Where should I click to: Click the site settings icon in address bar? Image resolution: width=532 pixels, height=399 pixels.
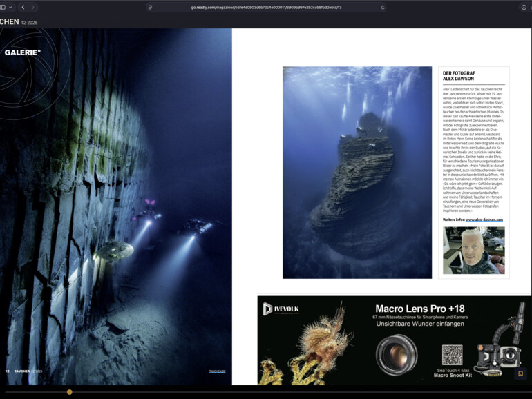coord(149,7)
